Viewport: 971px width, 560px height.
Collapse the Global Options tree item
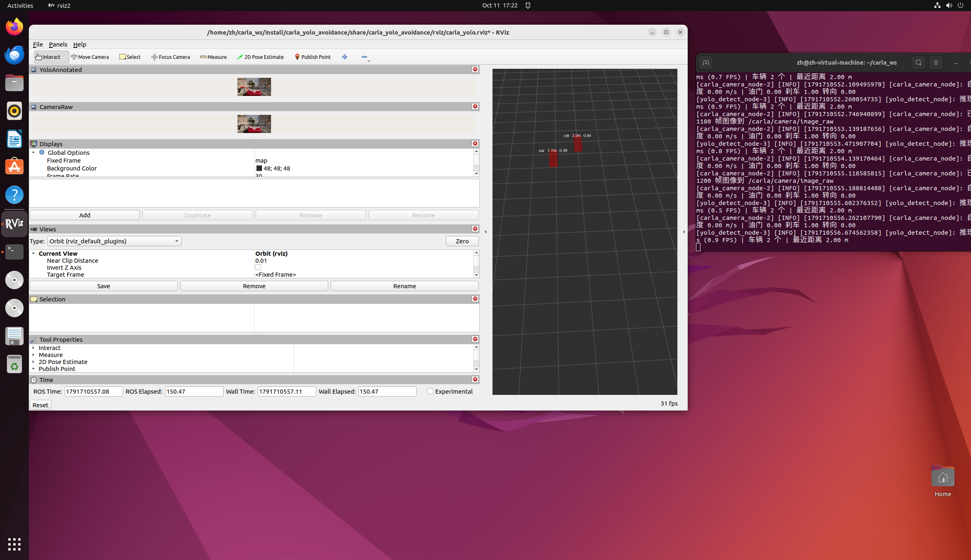33,152
